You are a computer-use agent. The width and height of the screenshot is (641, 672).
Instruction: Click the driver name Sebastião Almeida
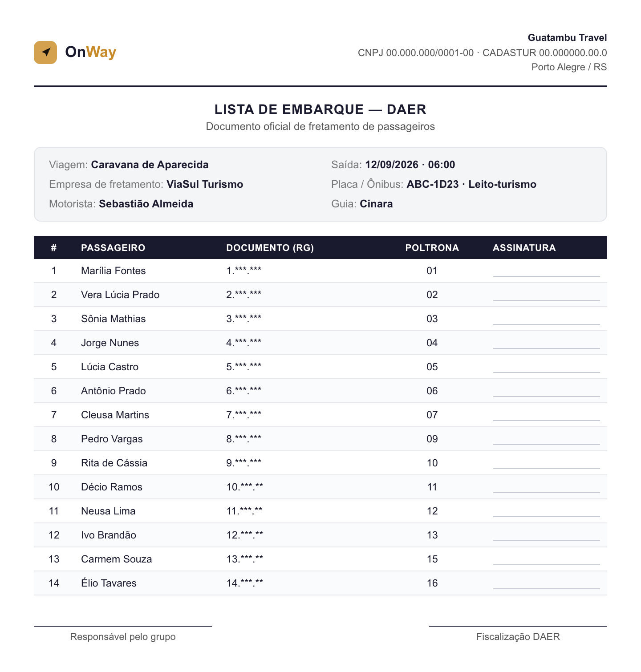[146, 204]
